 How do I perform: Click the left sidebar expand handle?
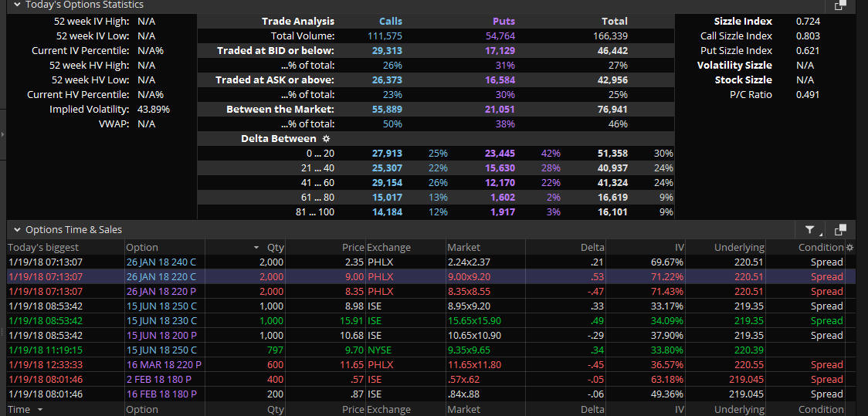point(3,135)
